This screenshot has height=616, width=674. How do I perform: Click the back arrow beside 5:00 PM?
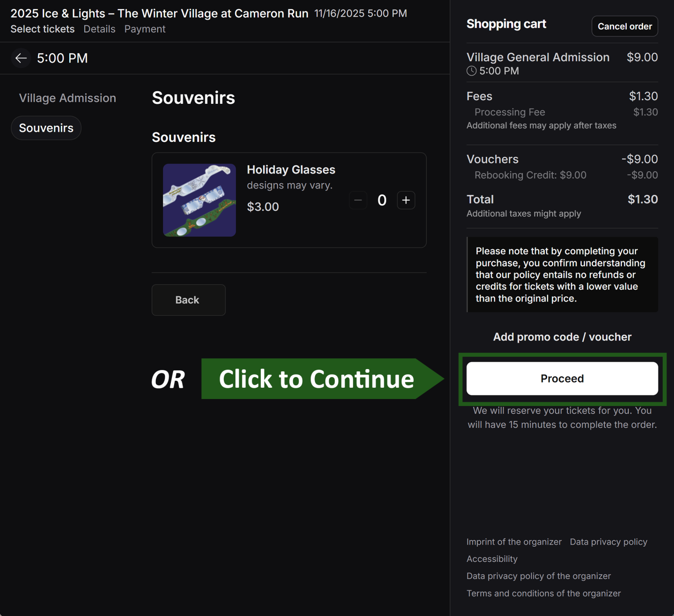click(21, 58)
